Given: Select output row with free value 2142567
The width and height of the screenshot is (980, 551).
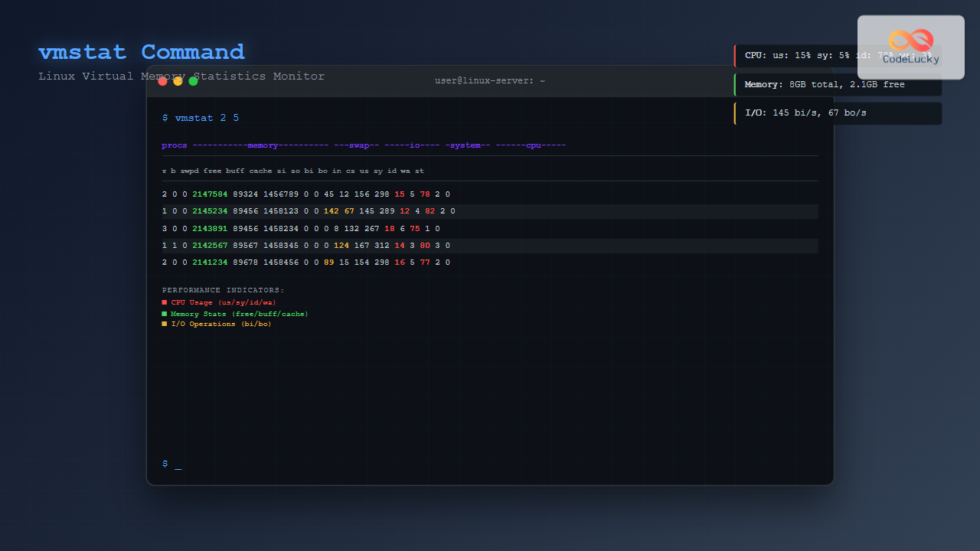Looking at the screenshot, I should (x=306, y=246).
